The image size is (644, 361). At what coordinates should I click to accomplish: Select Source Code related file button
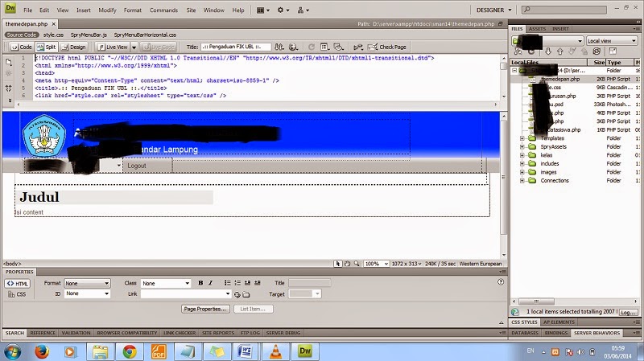coord(22,35)
